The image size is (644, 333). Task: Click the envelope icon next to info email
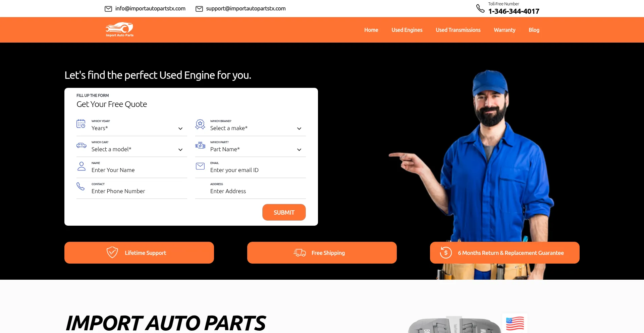(108, 9)
